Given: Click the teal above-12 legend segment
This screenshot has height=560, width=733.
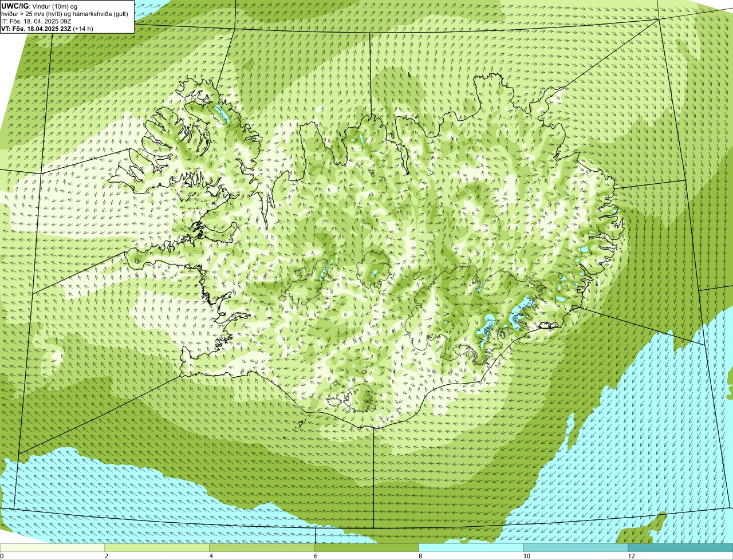Looking at the screenshot, I should click(x=680, y=548).
